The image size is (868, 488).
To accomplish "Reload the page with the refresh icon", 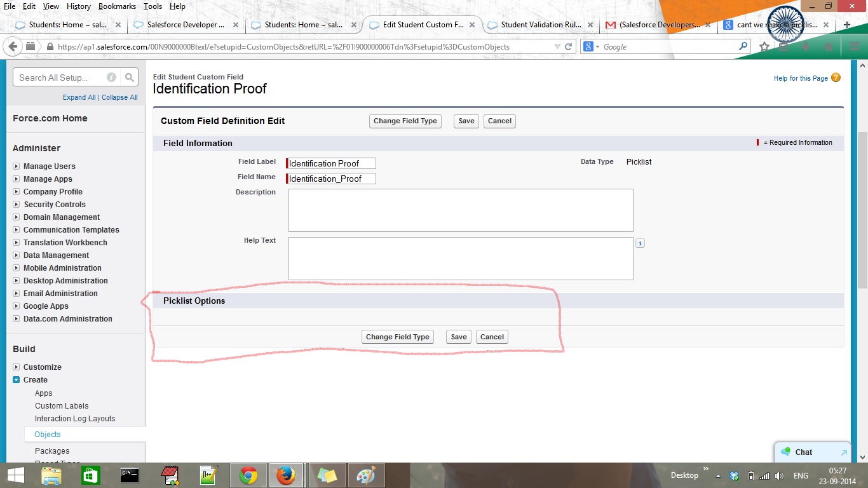I will [569, 46].
